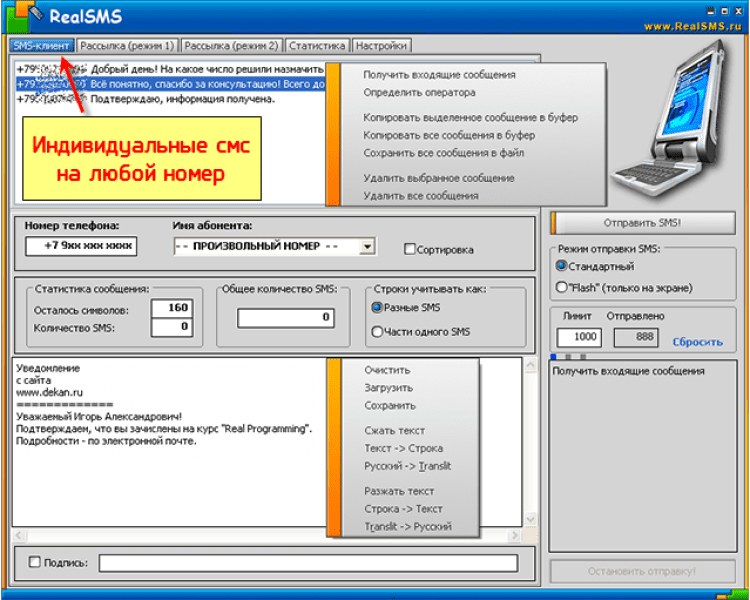Select Русский -> Translit menu item
This screenshot has height=600, width=750.
(x=407, y=466)
